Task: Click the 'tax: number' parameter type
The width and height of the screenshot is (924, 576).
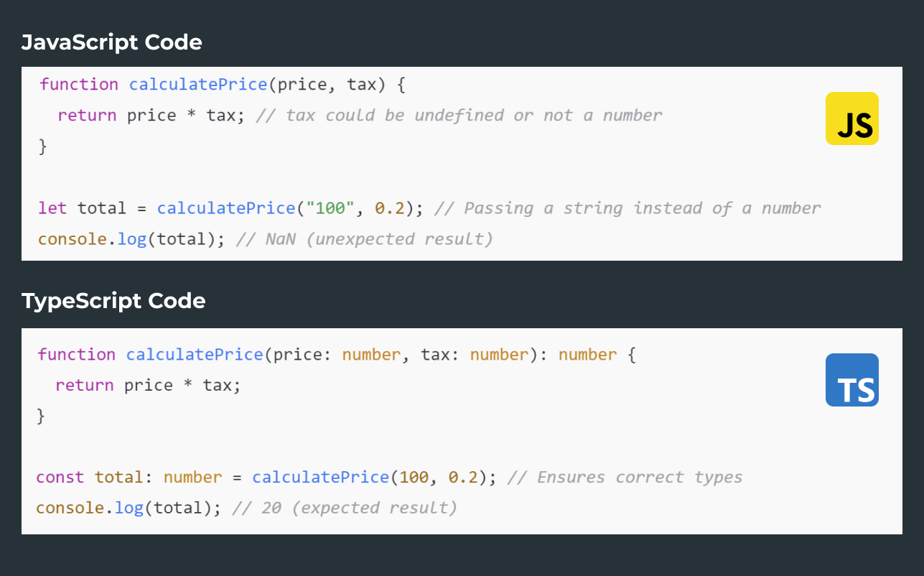Action: tap(475, 355)
